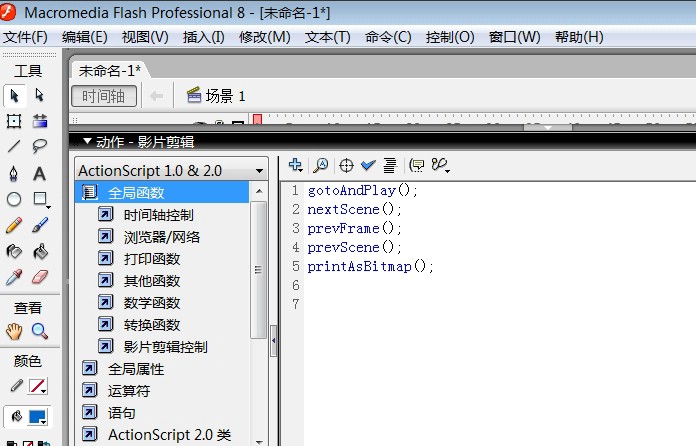This screenshot has width=696, height=446.
Task: Select the Free Transform tool
Action: click(14, 121)
